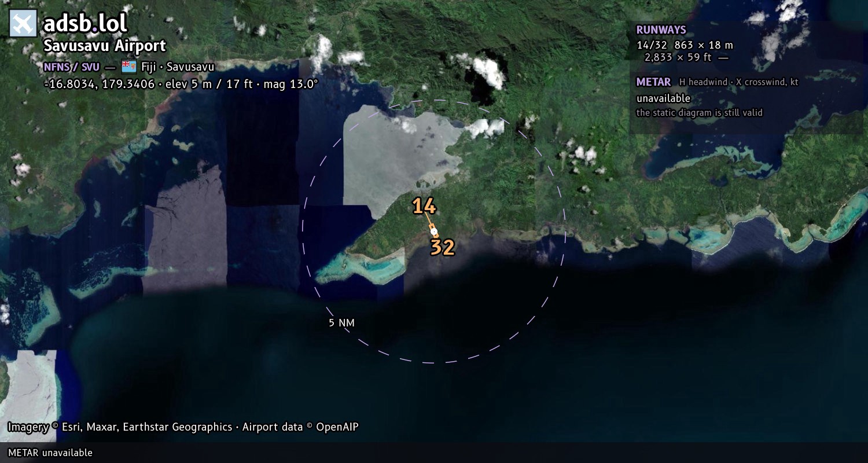Viewport: 868px width, 463px height.
Task: Click the runway 14 label on map
Action: pyautogui.click(x=424, y=207)
